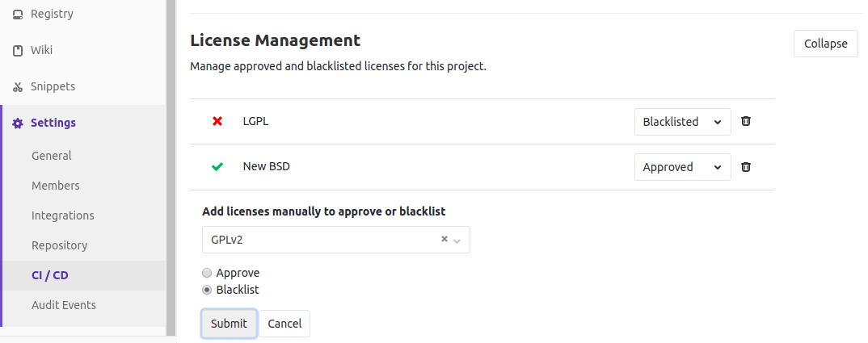Submit the license selection
The height and width of the screenshot is (343, 868).
pos(230,324)
